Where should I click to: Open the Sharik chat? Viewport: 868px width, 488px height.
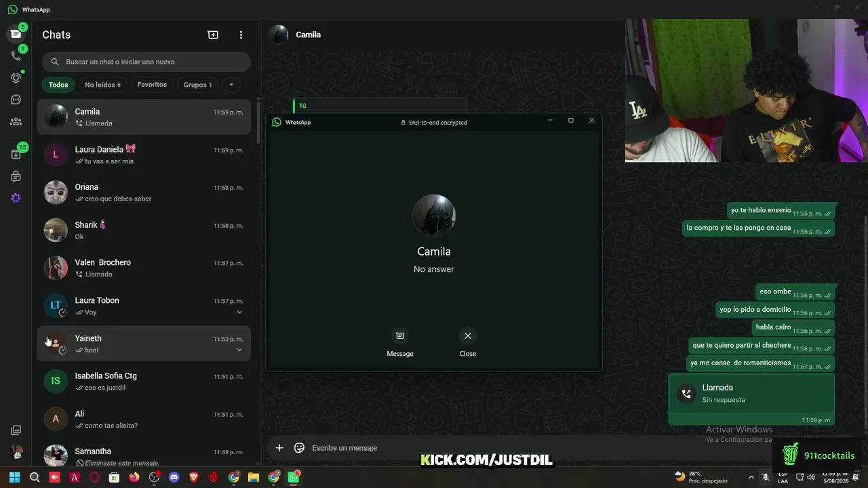tap(144, 230)
